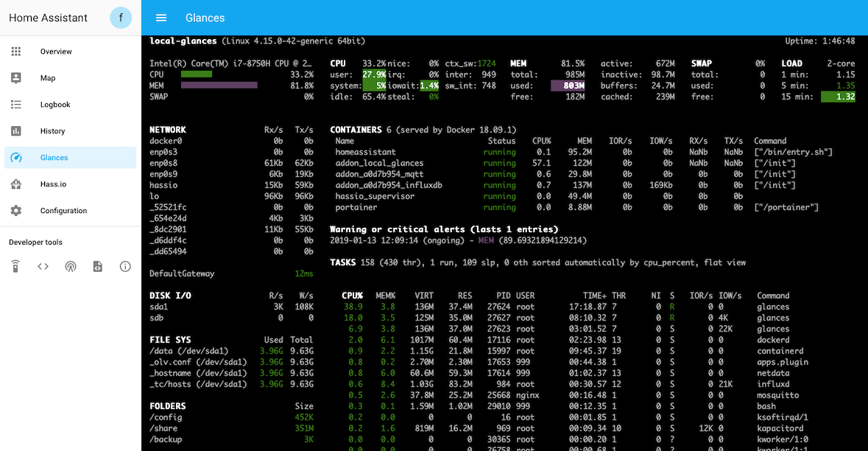Click the Logbook list icon
Image resolution: width=868 pixels, height=451 pixels.
16,105
